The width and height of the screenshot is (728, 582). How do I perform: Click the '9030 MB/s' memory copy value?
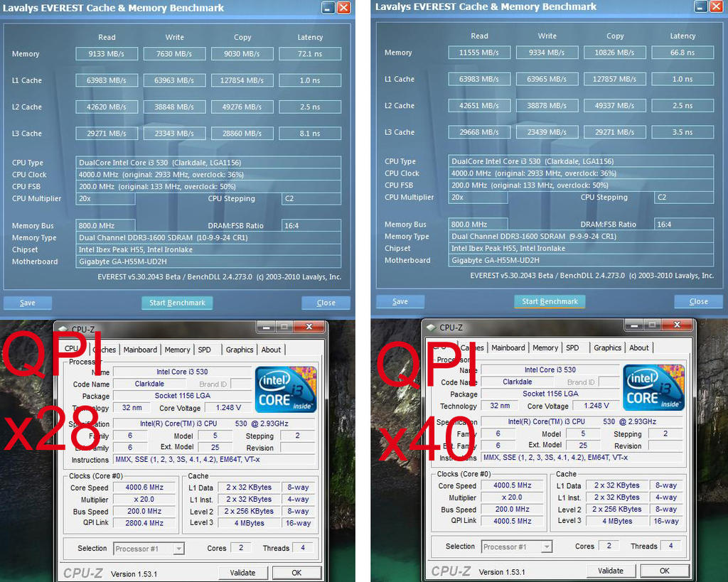[242, 54]
